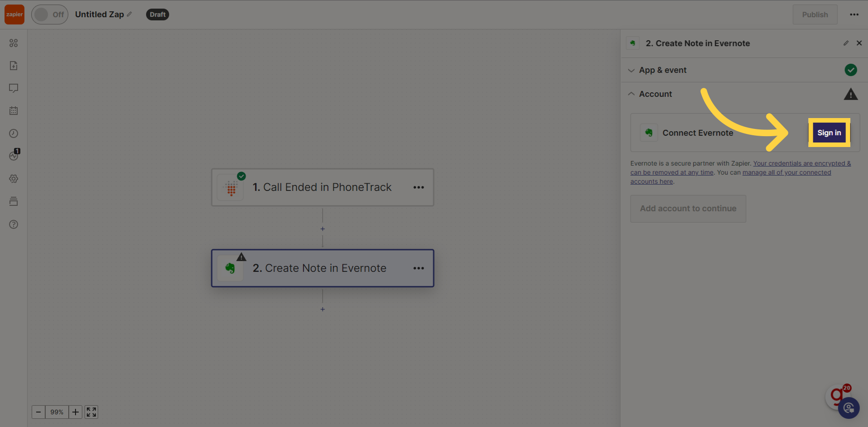Open more options for PhoneTrack step
868x427 pixels.
click(418, 187)
